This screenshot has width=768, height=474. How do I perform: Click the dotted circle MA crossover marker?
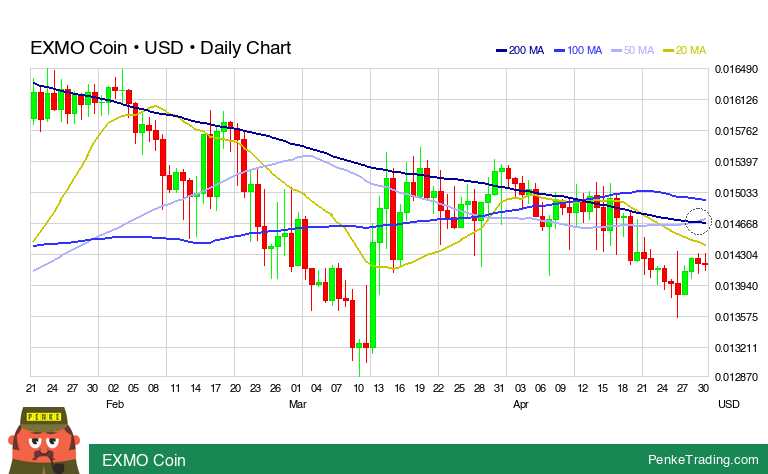[x=697, y=221]
